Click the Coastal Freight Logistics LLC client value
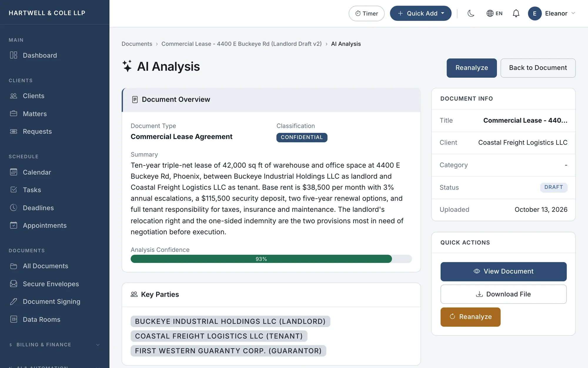Image resolution: width=588 pixels, height=368 pixels. [523, 142]
